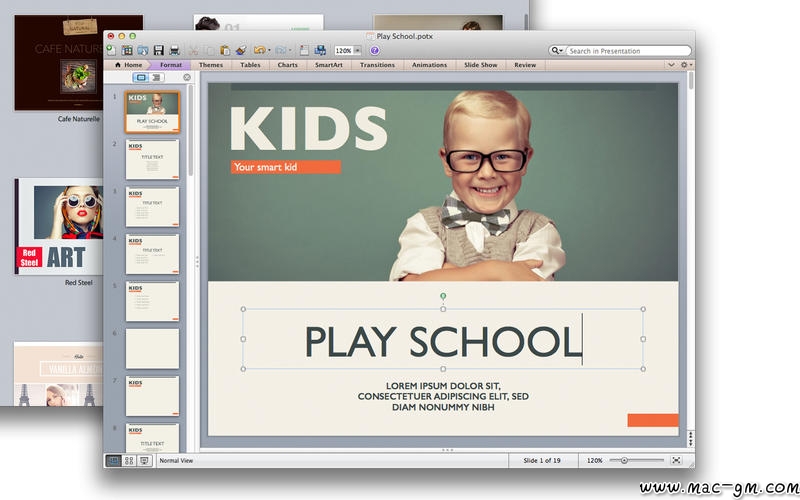Open the search options magnifier dropdown
The height and width of the screenshot is (500, 800).
click(557, 51)
